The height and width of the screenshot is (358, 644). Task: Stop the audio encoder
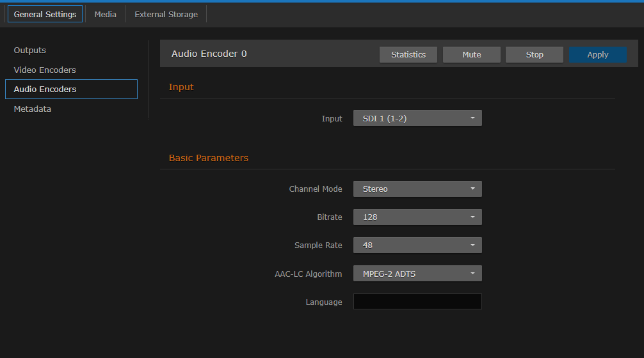[535, 54]
